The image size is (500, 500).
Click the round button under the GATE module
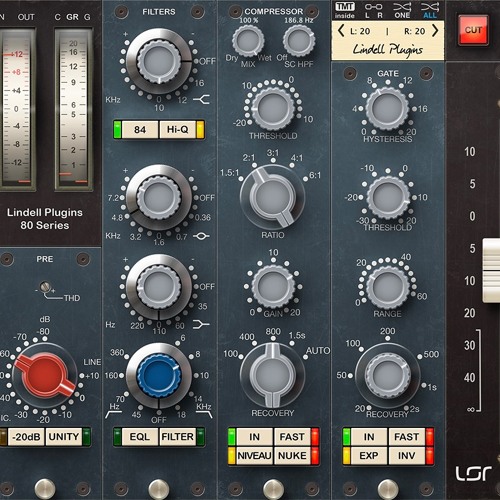pos(388,489)
